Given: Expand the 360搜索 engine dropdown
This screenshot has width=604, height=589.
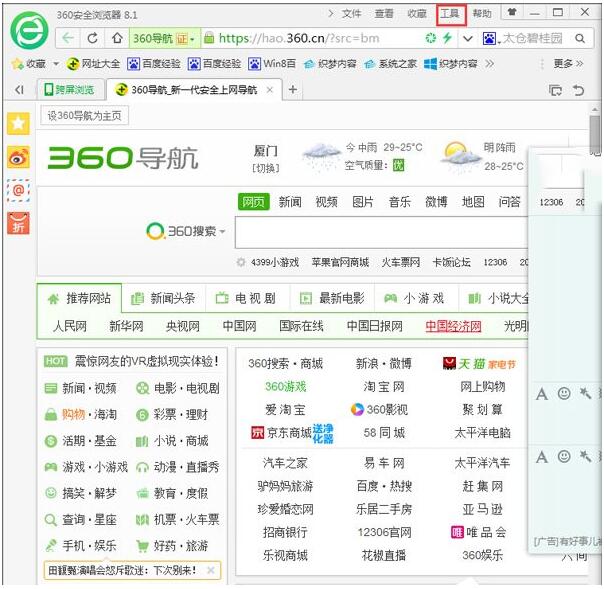Looking at the screenshot, I should click(x=222, y=232).
